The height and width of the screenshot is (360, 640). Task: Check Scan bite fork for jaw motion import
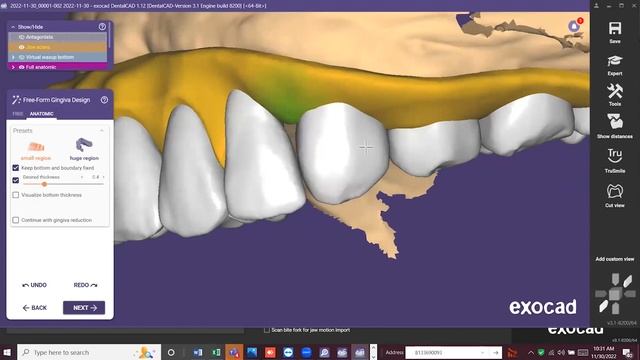[x=267, y=330]
